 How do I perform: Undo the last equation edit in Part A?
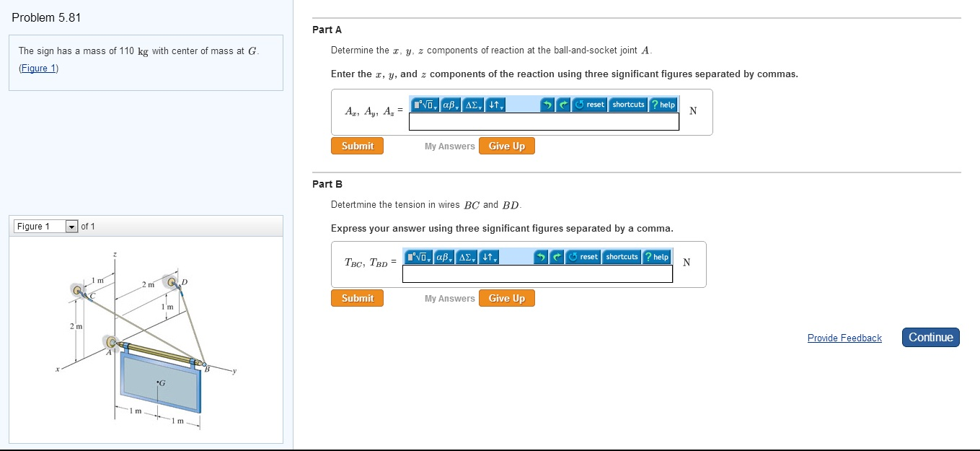[547, 105]
